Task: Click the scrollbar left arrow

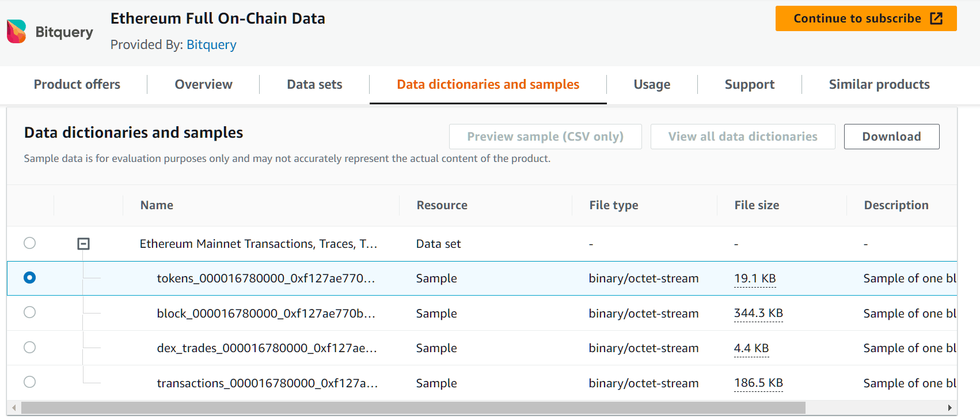Action: (14, 407)
